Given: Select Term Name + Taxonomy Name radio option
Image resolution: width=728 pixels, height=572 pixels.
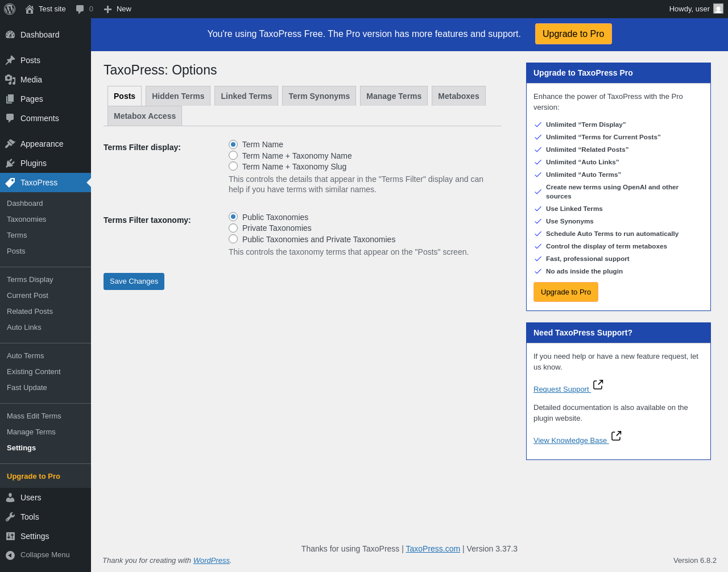Looking at the screenshot, I should point(233,155).
